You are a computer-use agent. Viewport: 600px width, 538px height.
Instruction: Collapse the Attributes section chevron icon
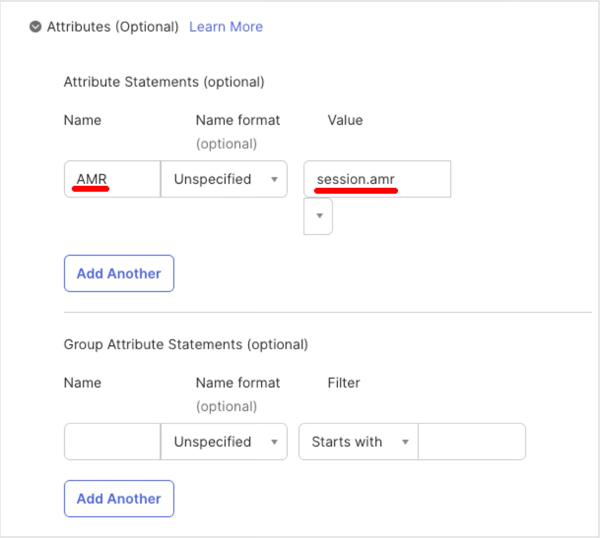pyautogui.click(x=36, y=27)
